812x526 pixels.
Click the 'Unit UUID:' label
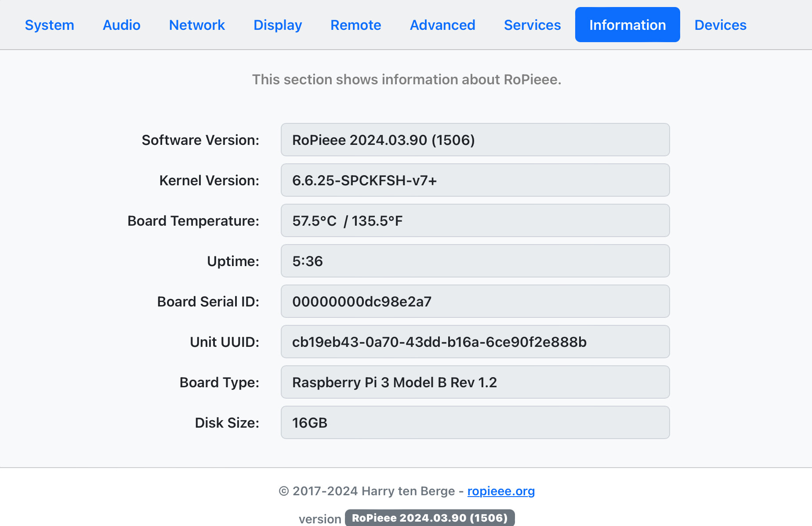tap(225, 342)
